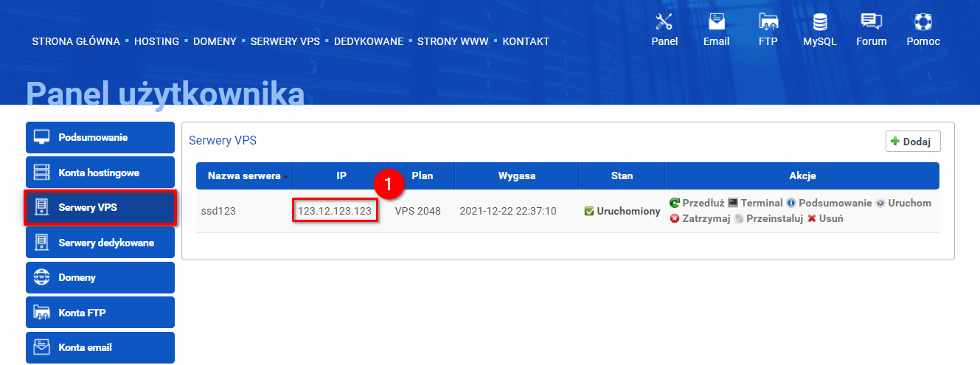The height and width of the screenshot is (365, 980).
Task: Click the expiry date 2021-12-22 22:37:10
Action: point(508,212)
